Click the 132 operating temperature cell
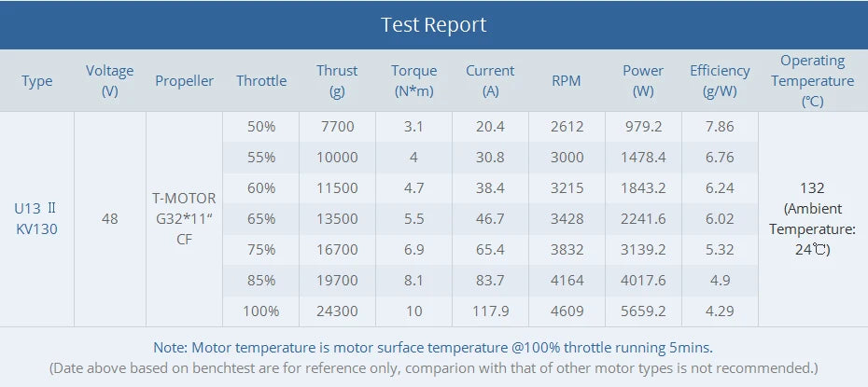Image resolution: width=868 pixels, height=387 pixels. pyautogui.click(x=812, y=187)
